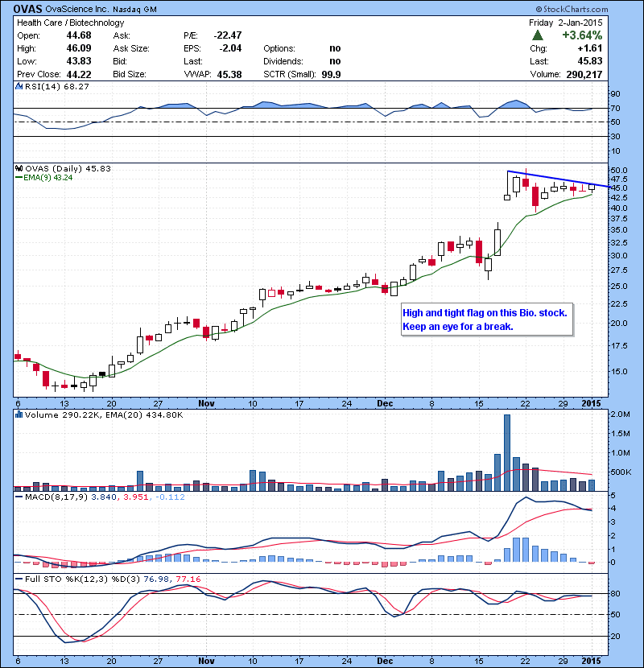Click the 42.5 price axis label

[619, 198]
